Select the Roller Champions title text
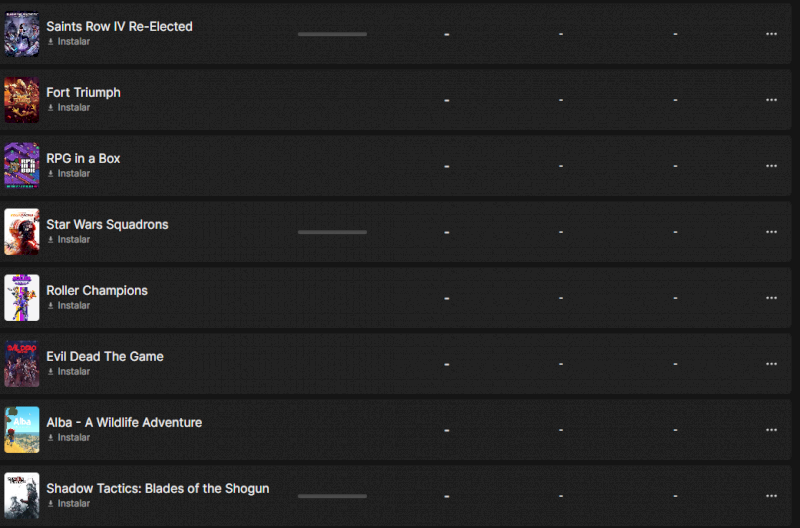 97,290
